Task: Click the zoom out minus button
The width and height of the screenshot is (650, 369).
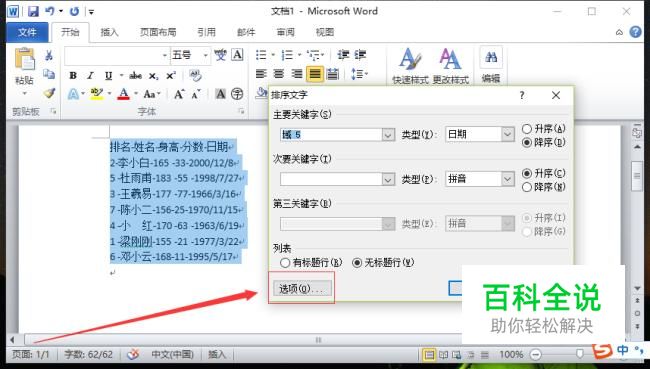Action: pos(536,354)
